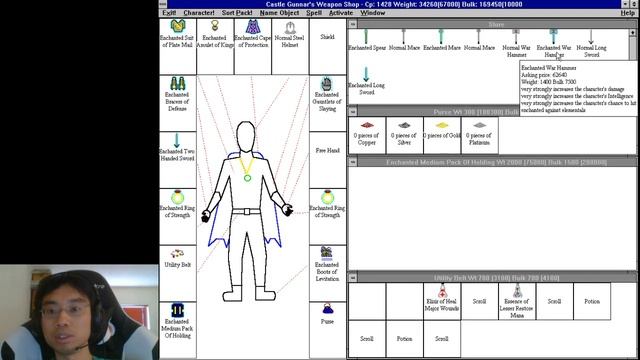
Task: Select Ring of Strength below Two Handed Sword
Action: [178, 216]
